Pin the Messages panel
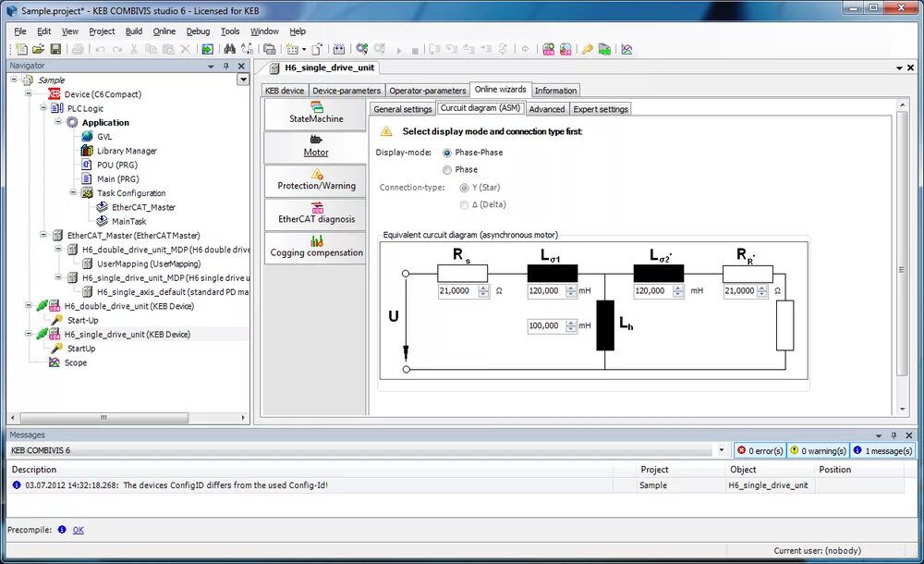Viewport: 924px width, 564px height. coord(894,435)
